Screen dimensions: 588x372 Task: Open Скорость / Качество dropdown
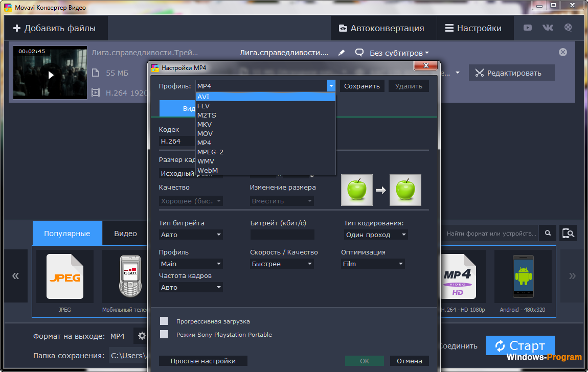[x=282, y=264]
